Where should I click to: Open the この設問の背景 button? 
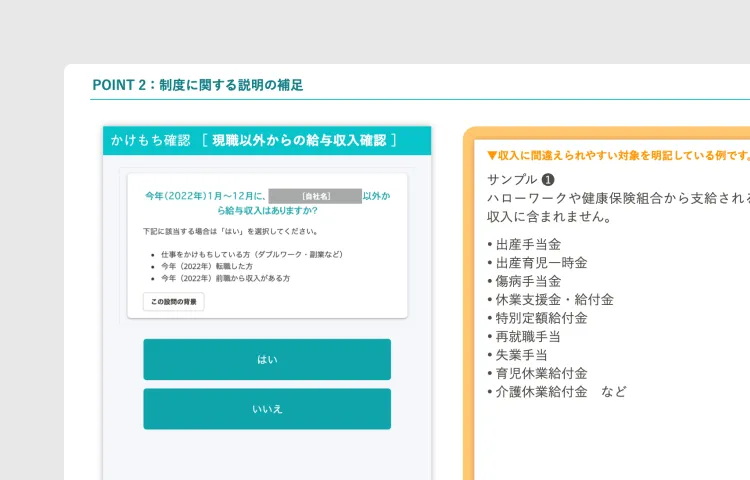click(173, 302)
